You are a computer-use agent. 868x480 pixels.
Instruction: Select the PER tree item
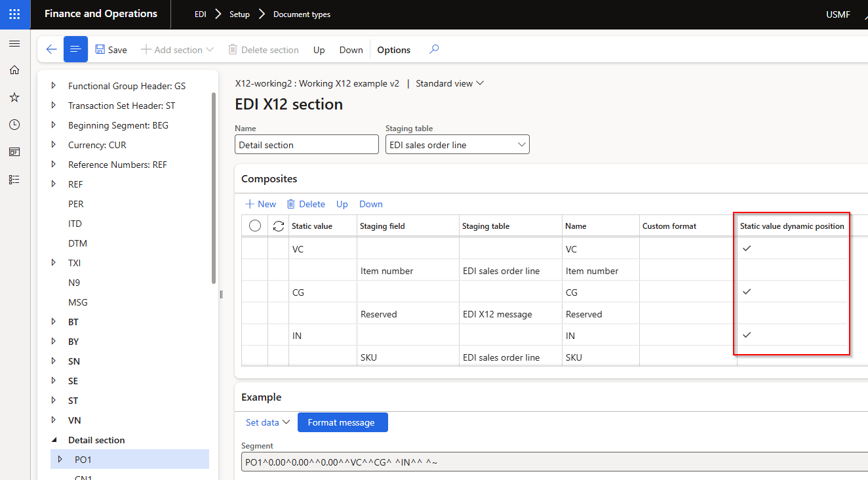pyautogui.click(x=76, y=204)
